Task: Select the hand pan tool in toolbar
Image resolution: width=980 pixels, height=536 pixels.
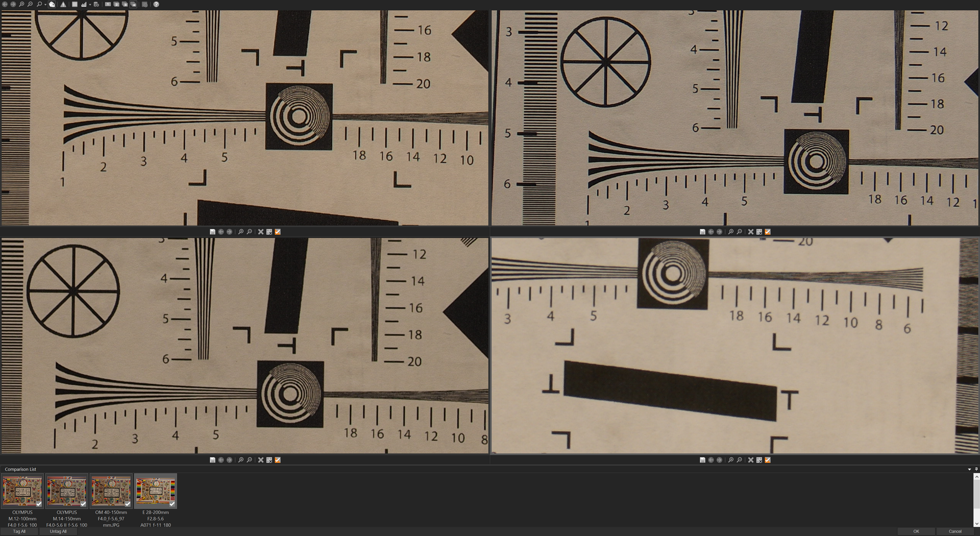Action: click(52, 4)
